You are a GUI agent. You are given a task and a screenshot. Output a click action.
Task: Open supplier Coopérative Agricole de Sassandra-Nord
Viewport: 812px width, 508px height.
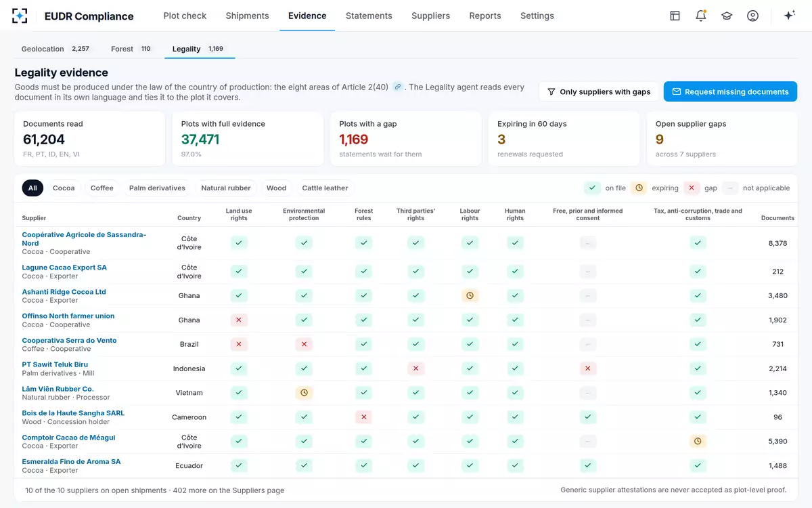pos(84,239)
